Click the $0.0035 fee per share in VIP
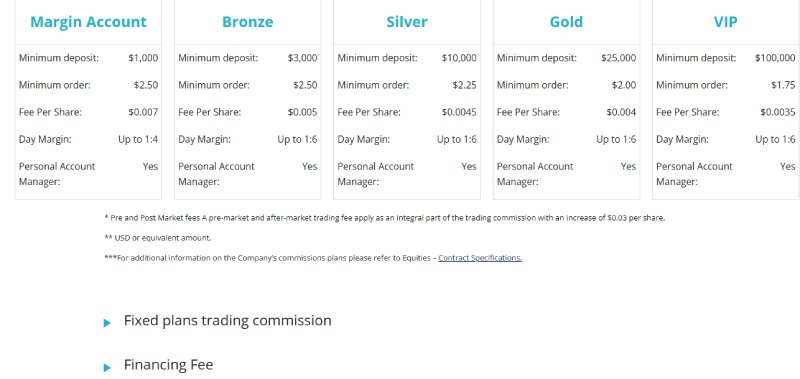Viewport: 800px width, 379px height. [778, 112]
